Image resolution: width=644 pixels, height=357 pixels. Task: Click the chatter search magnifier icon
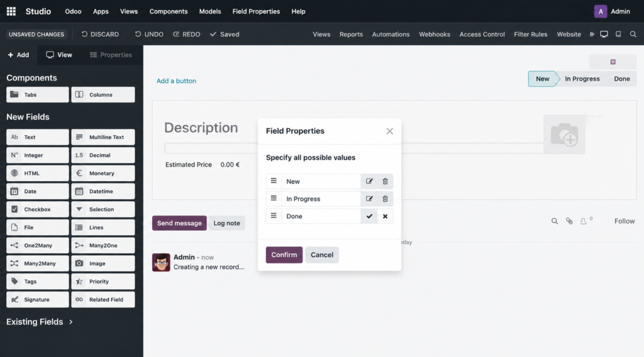[x=555, y=221]
